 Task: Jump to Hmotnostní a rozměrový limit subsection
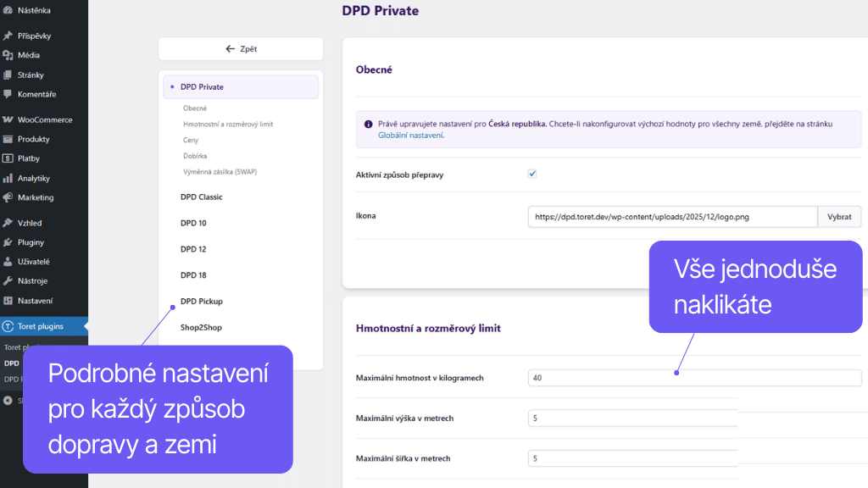[x=228, y=124]
